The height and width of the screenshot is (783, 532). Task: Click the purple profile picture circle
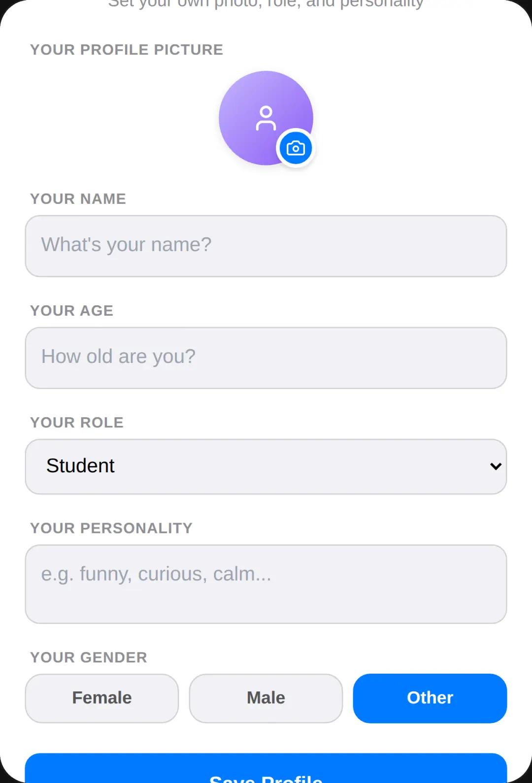[x=266, y=118]
